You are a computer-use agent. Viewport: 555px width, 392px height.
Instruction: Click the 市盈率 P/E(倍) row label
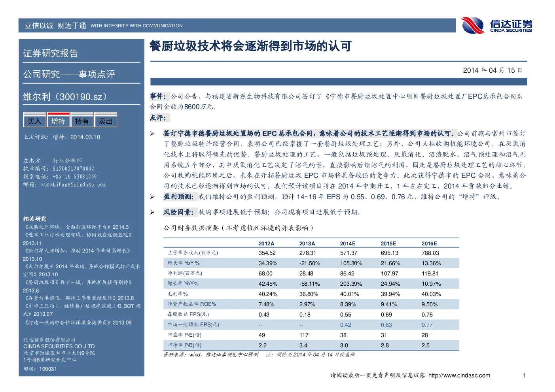184,335
